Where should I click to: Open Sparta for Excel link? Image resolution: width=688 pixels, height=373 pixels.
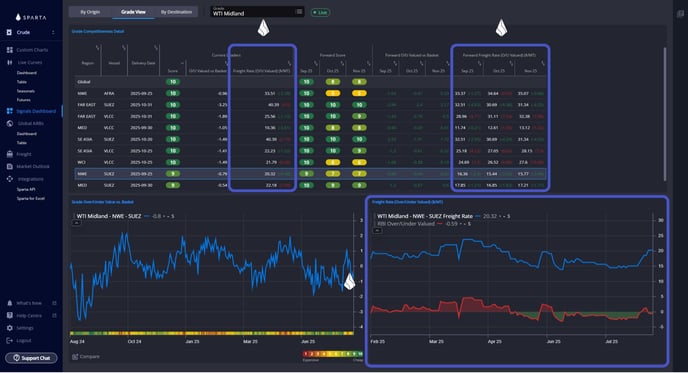(30, 198)
